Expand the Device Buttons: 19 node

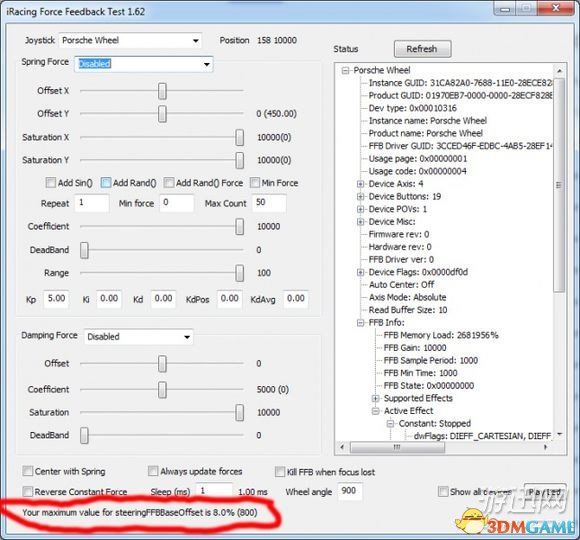360,196
